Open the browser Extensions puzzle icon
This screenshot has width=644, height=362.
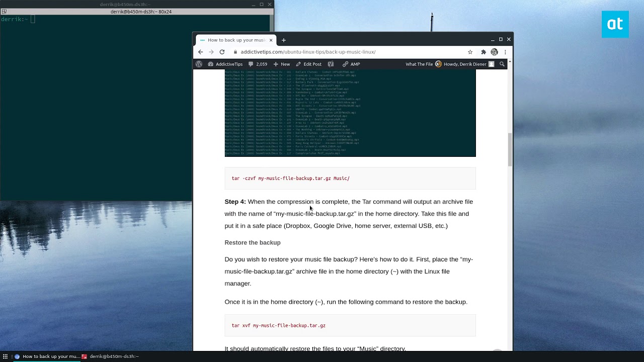(x=484, y=52)
